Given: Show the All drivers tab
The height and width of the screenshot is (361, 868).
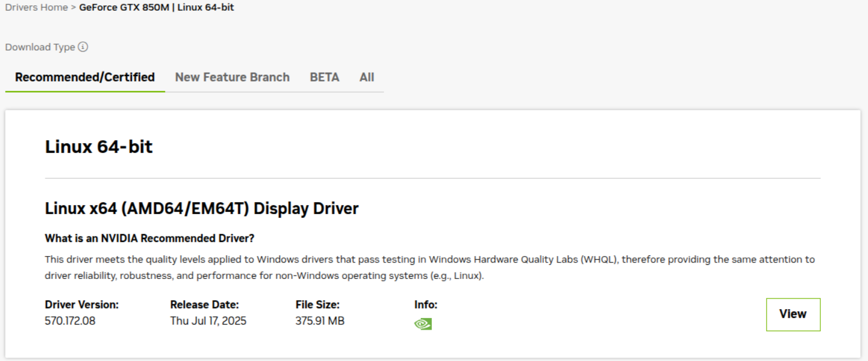Looking at the screenshot, I should 367,77.
